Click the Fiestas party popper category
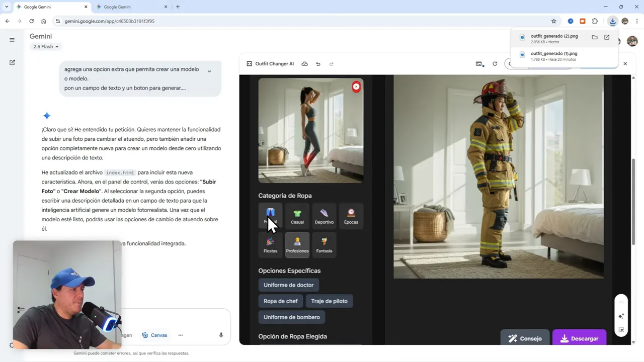This screenshot has width=644, height=362. click(x=270, y=245)
